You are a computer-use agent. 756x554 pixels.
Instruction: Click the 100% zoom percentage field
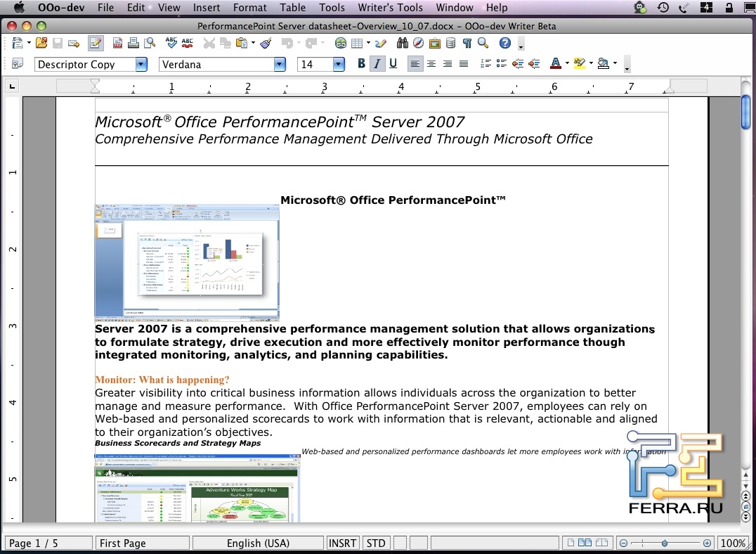(x=733, y=543)
